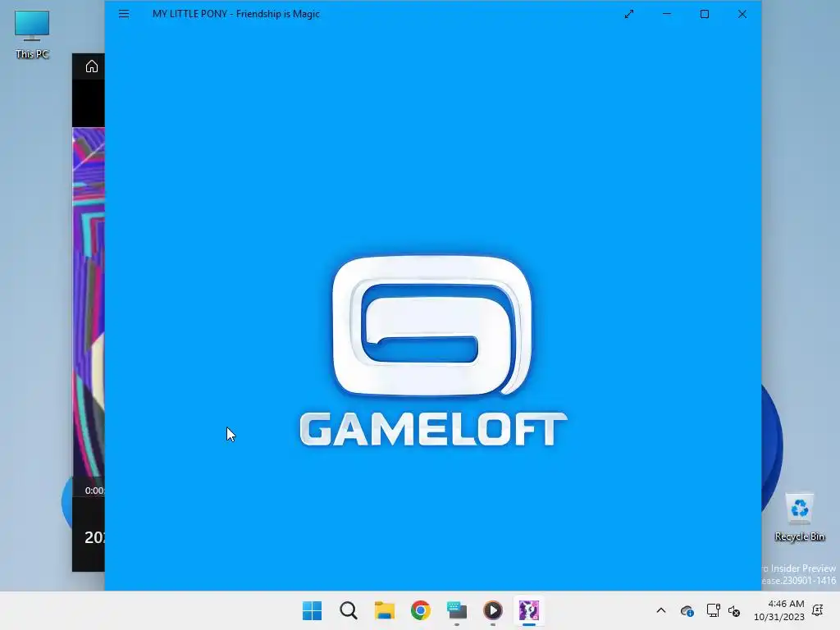Open Google Chrome from taskbar
840x630 pixels.
[x=421, y=610]
